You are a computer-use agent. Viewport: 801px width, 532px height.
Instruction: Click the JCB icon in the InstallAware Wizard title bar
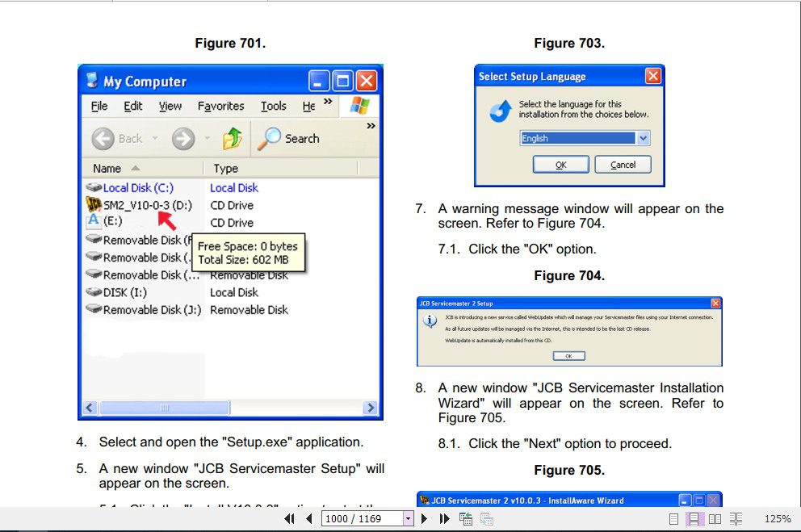pos(425,500)
